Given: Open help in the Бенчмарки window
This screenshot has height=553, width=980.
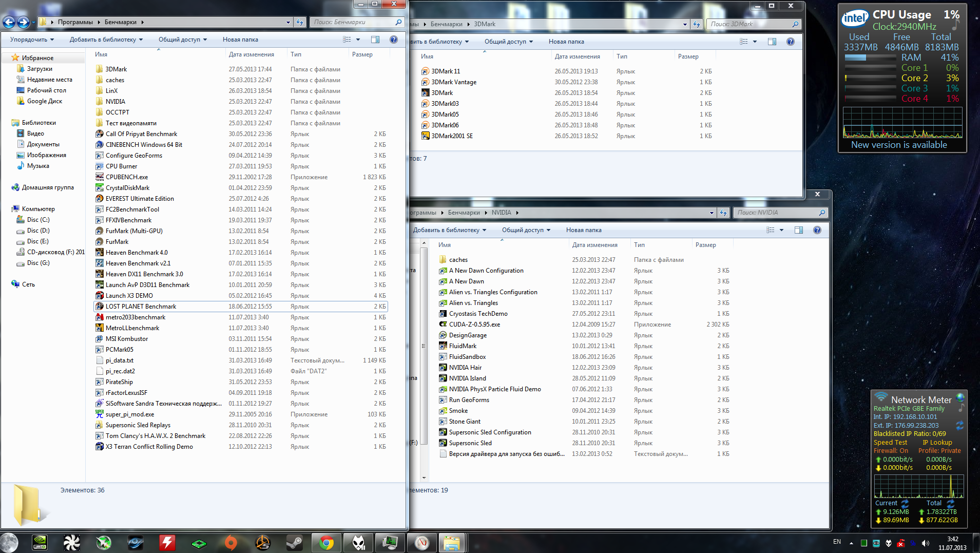Looking at the screenshot, I should click(x=394, y=40).
